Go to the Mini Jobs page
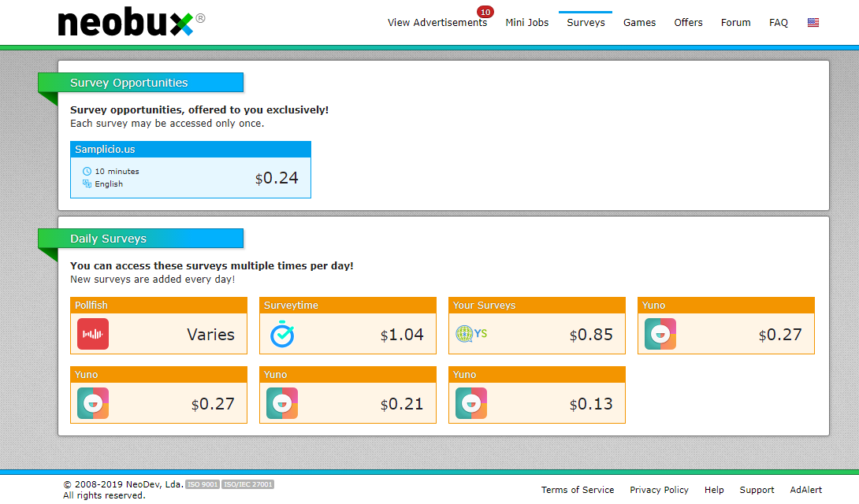This screenshot has width=859, height=504. [x=527, y=22]
